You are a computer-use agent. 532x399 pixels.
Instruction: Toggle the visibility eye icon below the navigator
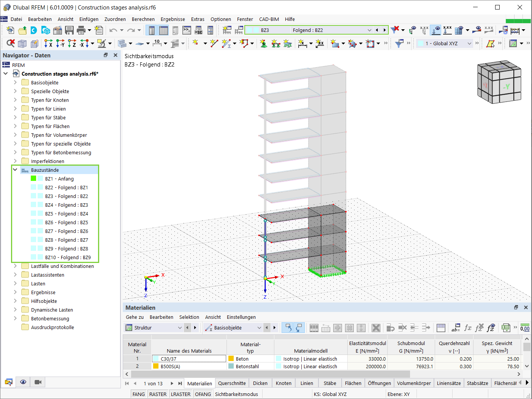23,382
